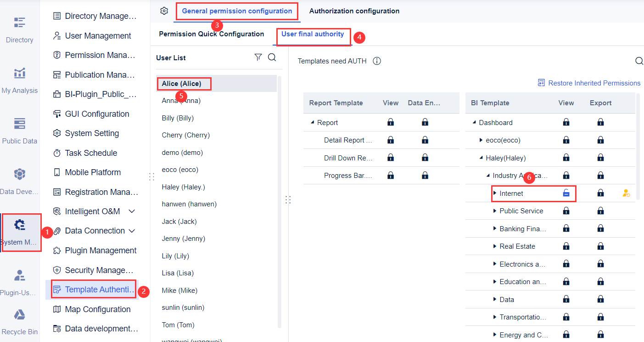Lock the Export permission on the Dashboard row
Screen dimensions: 644x342
pos(600,122)
